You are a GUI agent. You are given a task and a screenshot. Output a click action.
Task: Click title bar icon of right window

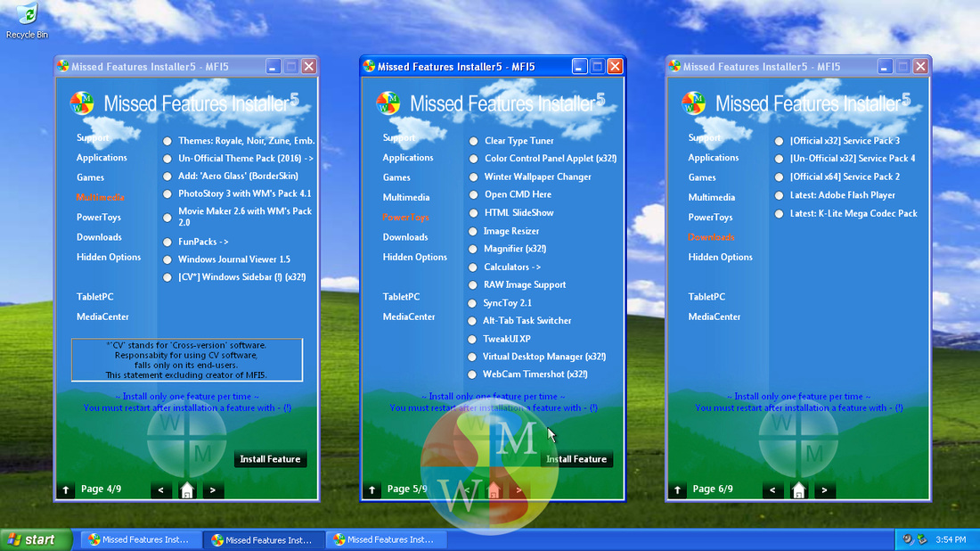pos(674,66)
